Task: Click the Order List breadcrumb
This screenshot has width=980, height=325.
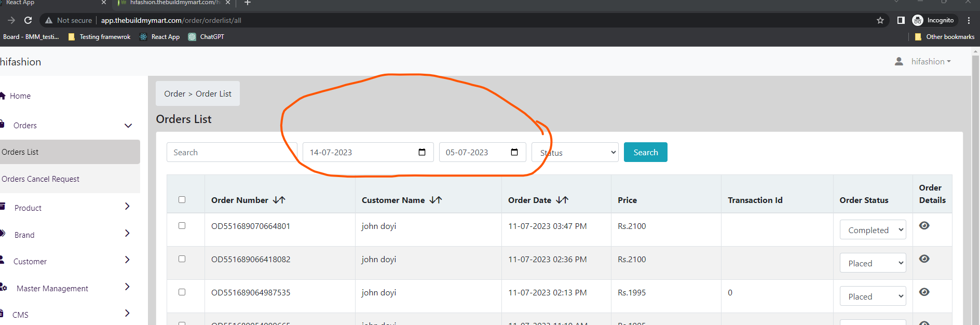Action: tap(213, 94)
